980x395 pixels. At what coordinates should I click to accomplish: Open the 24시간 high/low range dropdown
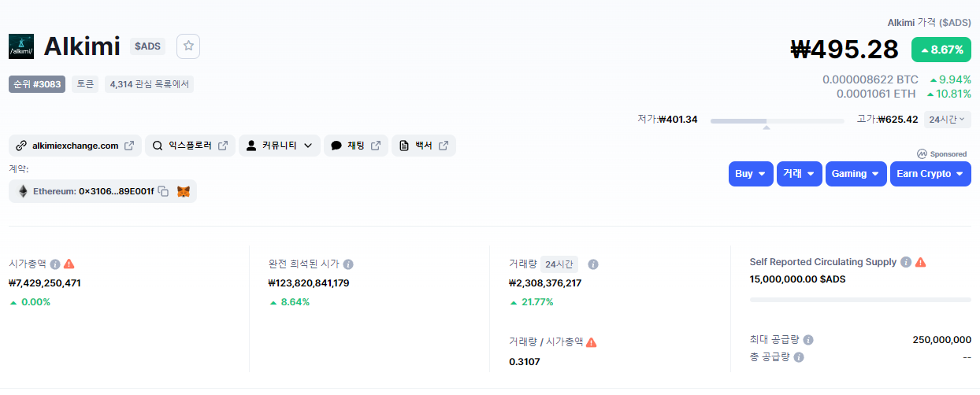click(x=948, y=120)
